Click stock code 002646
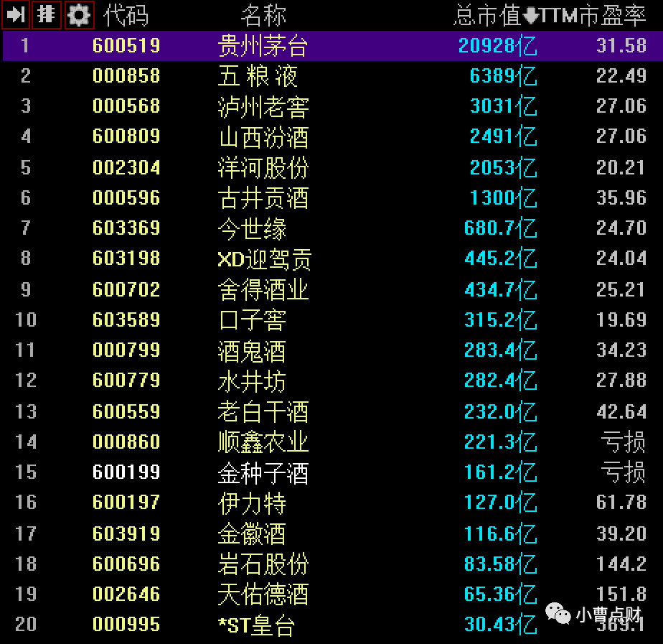The image size is (663, 644). coord(126,594)
